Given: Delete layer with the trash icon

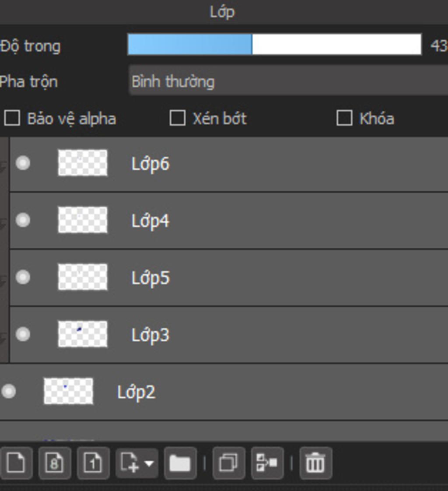Looking at the screenshot, I should [x=315, y=463].
